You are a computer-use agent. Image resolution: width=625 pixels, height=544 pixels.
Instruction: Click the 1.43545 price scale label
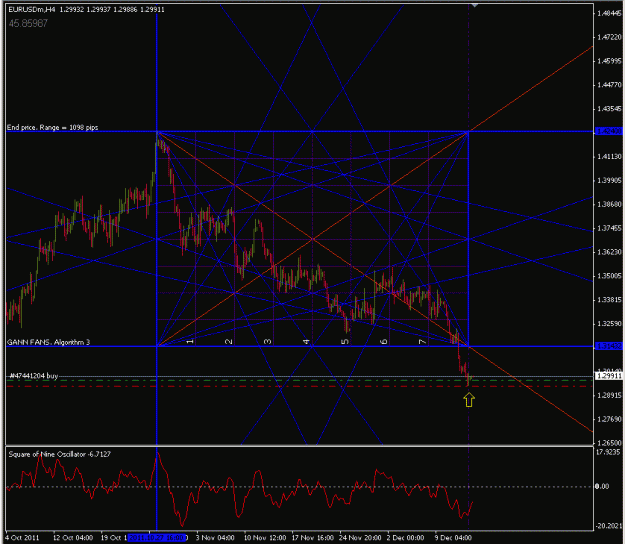609,109
